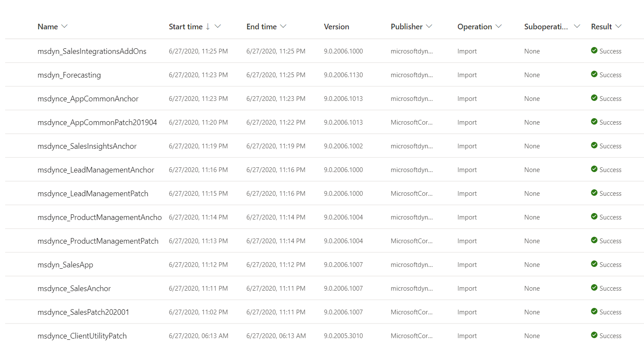Click the Success checkmark icon for msdyn_SalesApp

594,264
